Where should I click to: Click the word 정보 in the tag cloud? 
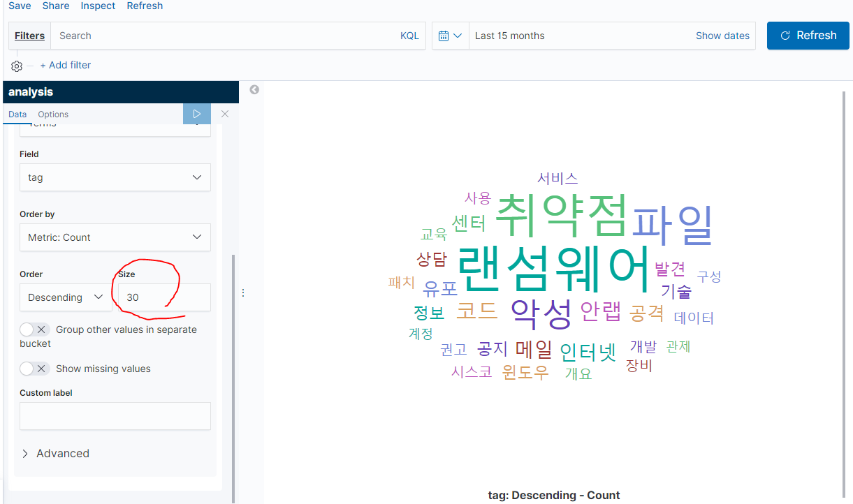(x=429, y=312)
